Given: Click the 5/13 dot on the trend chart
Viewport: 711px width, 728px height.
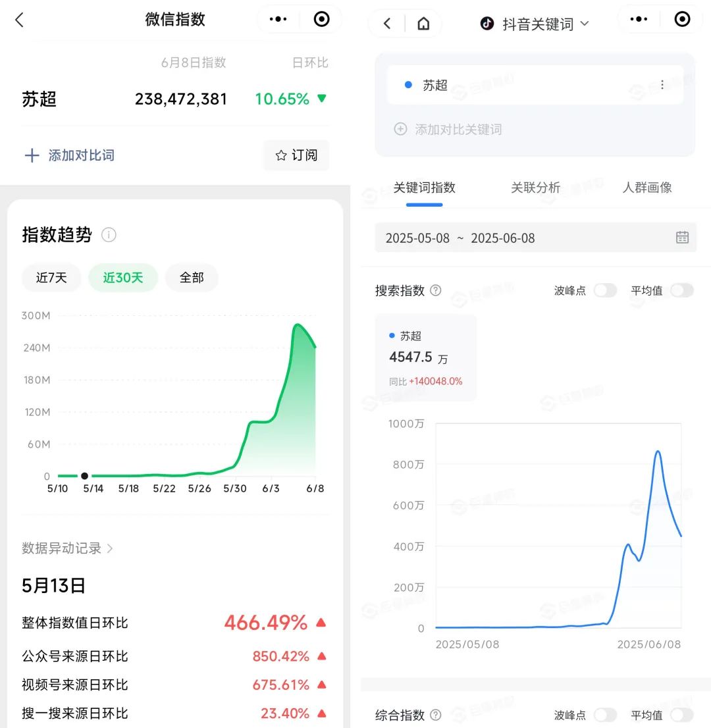Looking at the screenshot, I should pyautogui.click(x=84, y=476).
